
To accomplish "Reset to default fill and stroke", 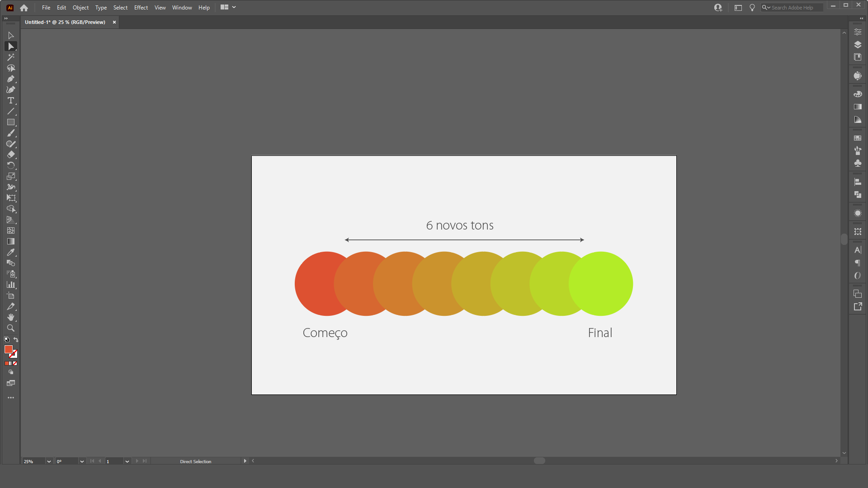I will [x=7, y=340].
